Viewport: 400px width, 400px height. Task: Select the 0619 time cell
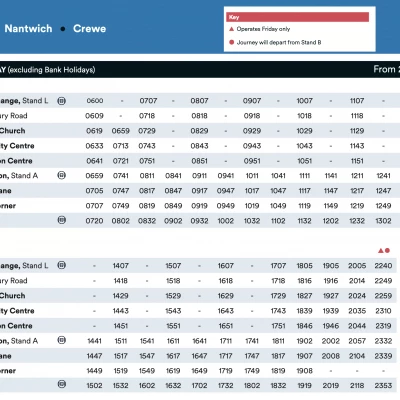click(94, 131)
